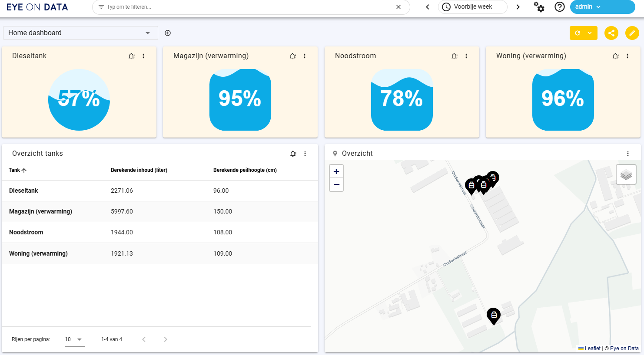Click the yellow share dashboard button
The height and width of the screenshot is (355, 644).
coord(611,33)
